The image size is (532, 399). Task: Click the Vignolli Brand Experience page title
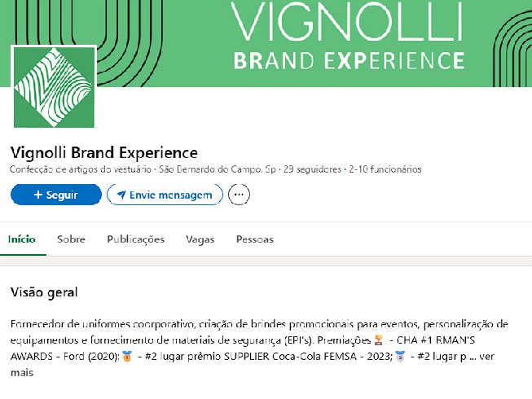click(104, 152)
